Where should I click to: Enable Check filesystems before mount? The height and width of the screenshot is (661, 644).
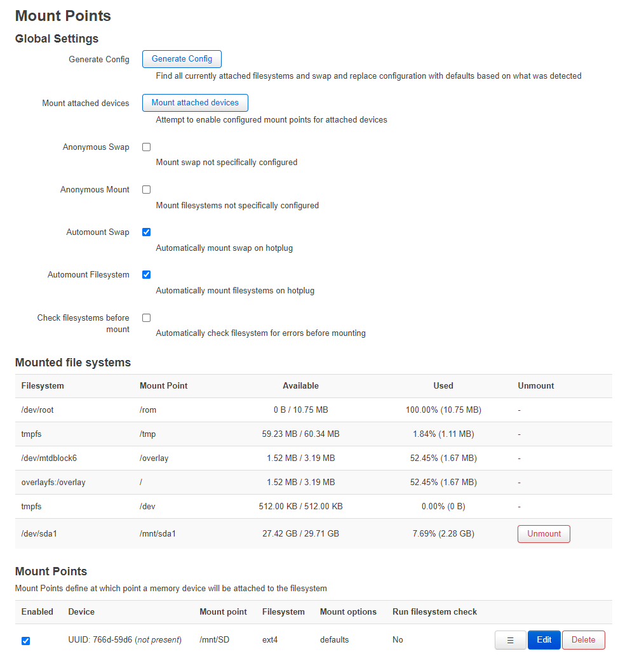click(x=146, y=317)
